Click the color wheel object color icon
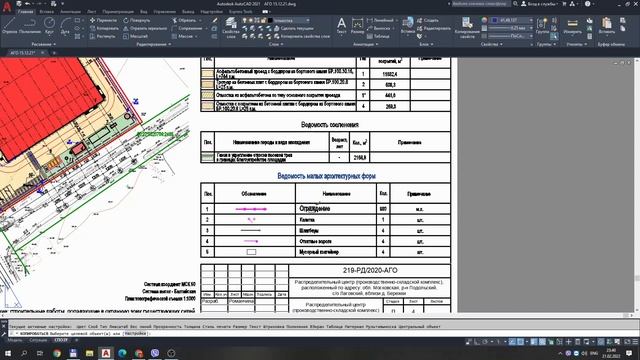 pyautogui.click(x=484, y=20)
